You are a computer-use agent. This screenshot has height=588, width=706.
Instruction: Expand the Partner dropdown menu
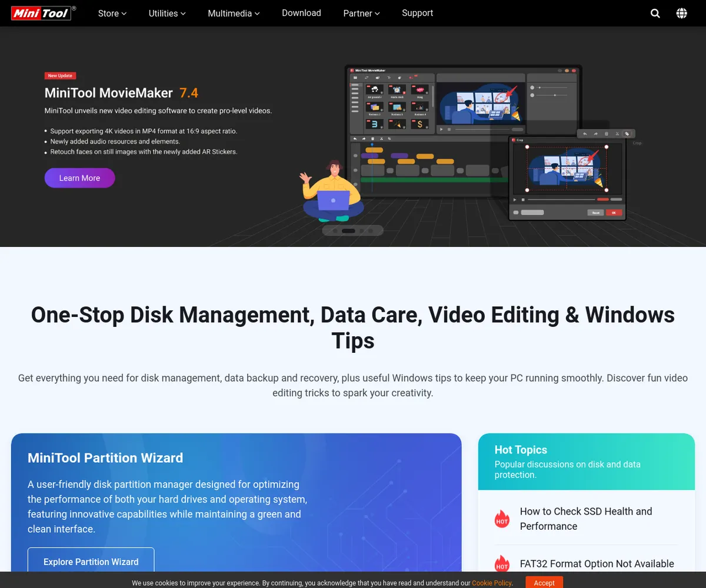tap(361, 13)
